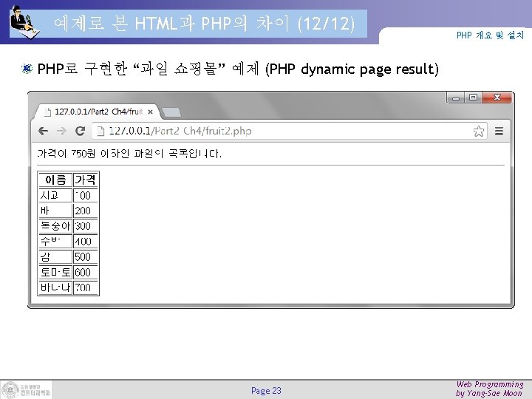Click the fruit name in the 700 row
Screen dimensions: 532x399
[x=55, y=287]
